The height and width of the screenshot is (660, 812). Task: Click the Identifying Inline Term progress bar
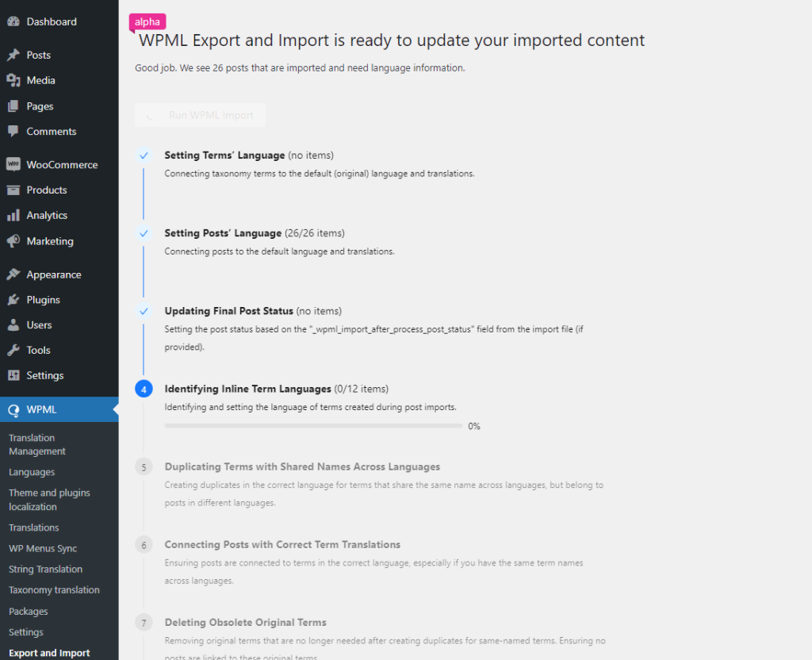coord(313,426)
